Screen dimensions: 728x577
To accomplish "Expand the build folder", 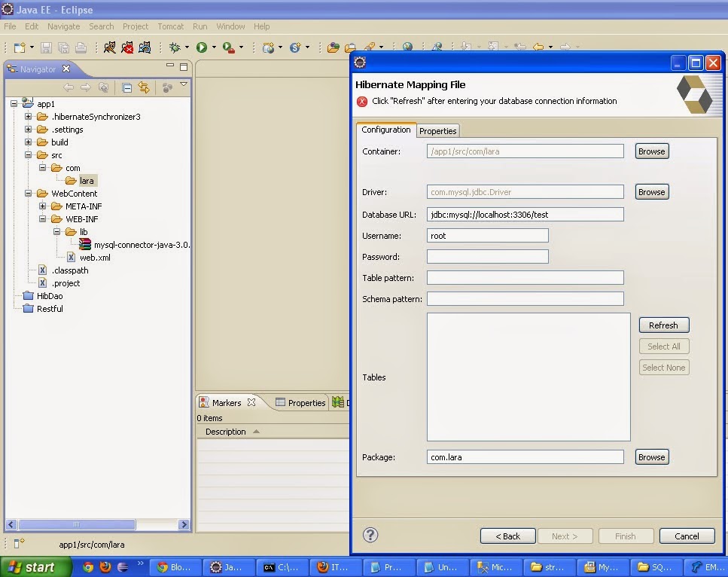I will click(29, 142).
